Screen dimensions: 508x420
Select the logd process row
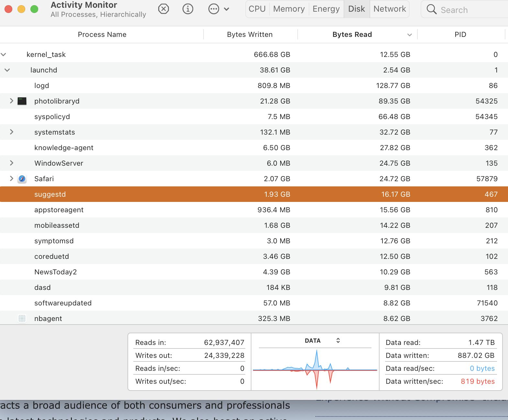click(x=254, y=85)
